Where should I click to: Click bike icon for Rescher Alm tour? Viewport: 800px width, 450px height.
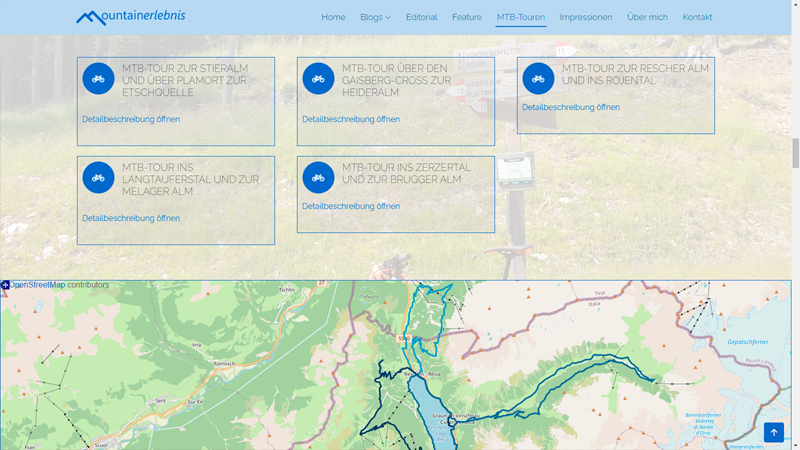pos(538,79)
